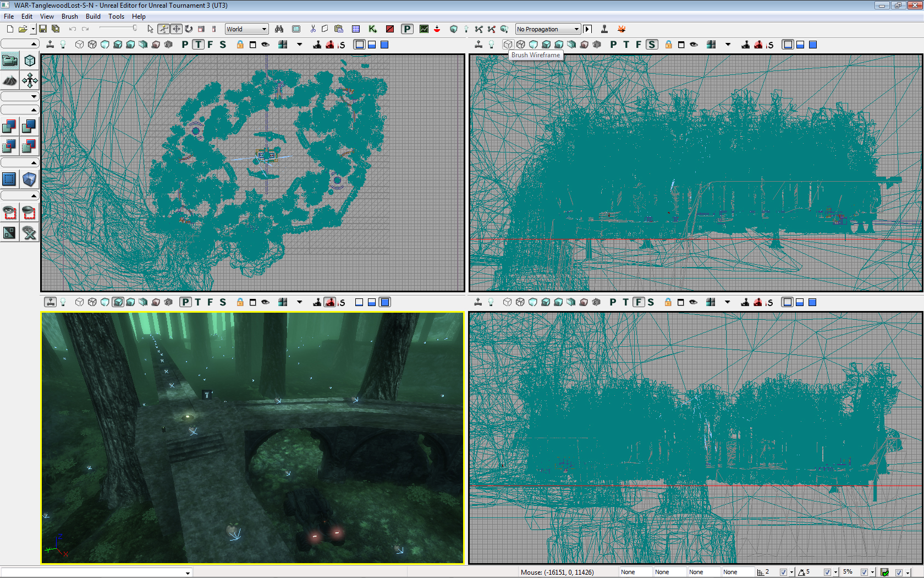Save the current map

[42, 29]
